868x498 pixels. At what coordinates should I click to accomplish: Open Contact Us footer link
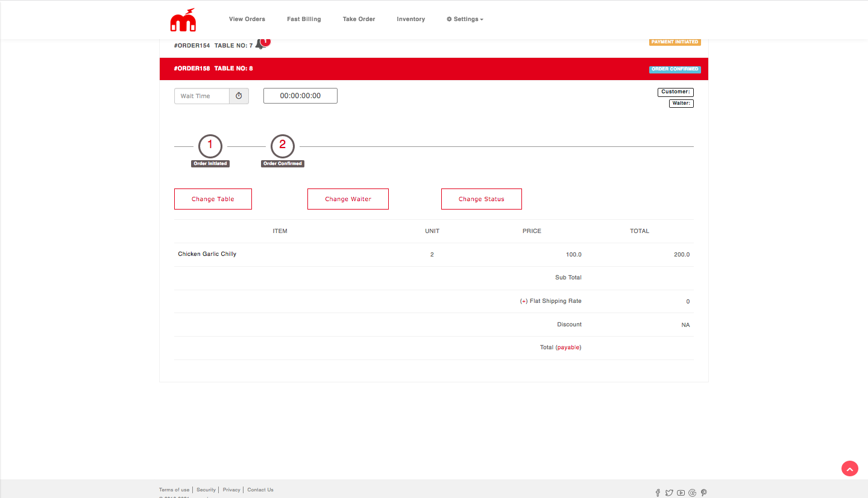point(260,490)
